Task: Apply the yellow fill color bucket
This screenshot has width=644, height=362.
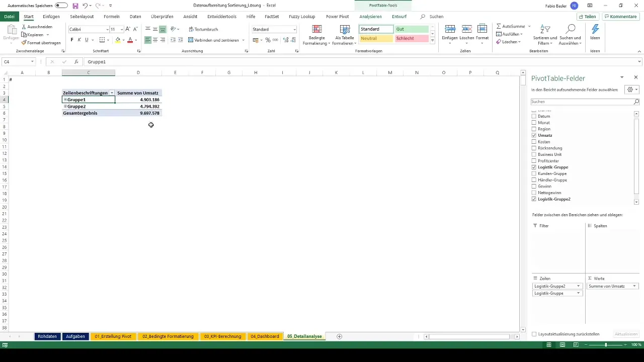Action: pos(118,40)
